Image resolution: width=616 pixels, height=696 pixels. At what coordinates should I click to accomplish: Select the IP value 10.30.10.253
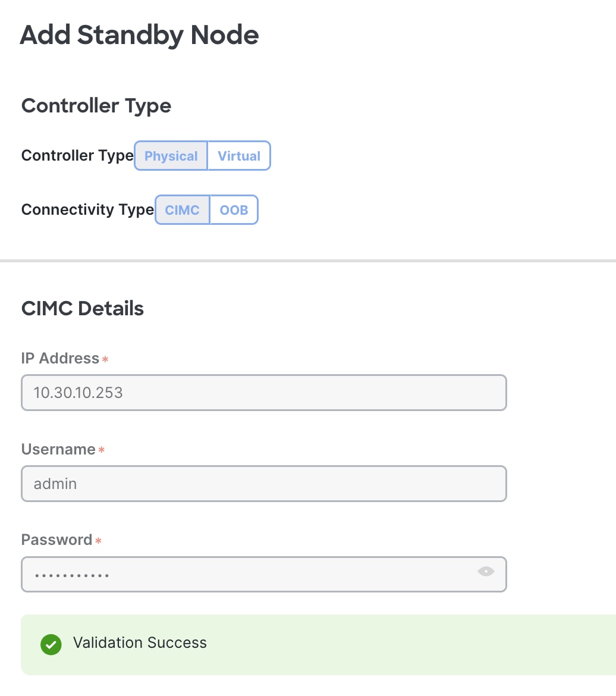coord(77,392)
